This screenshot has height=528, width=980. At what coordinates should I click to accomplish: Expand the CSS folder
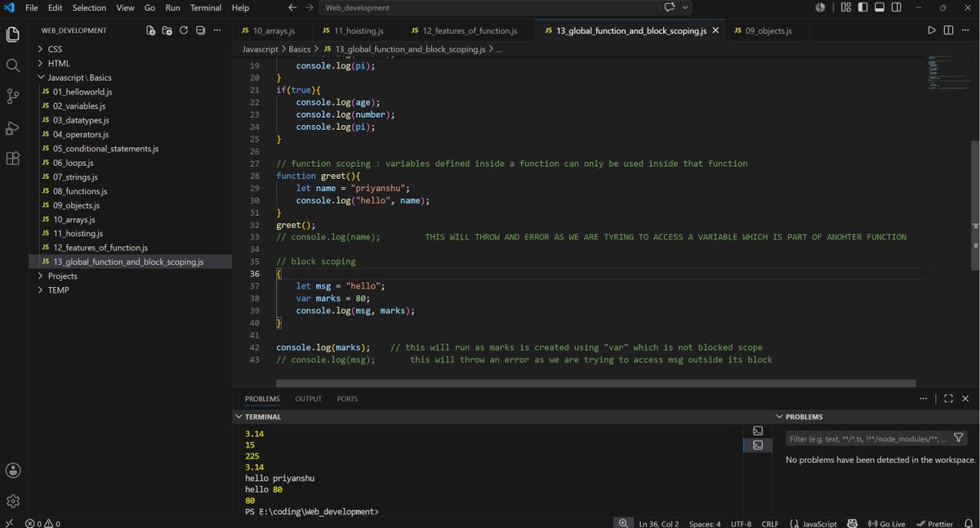(55, 49)
